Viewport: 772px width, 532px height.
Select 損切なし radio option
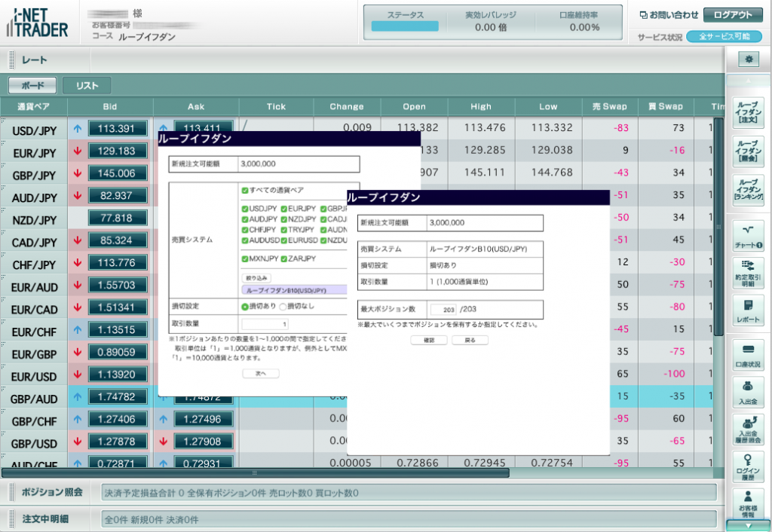pyautogui.click(x=283, y=307)
